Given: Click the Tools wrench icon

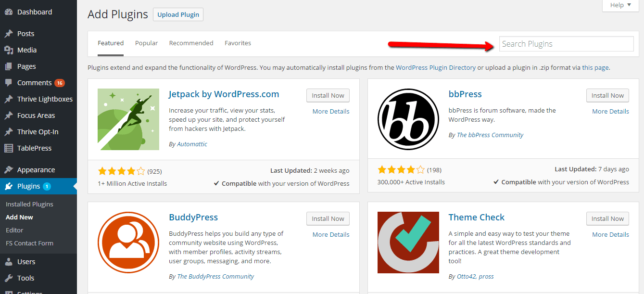Looking at the screenshot, I should coord(8,278).
